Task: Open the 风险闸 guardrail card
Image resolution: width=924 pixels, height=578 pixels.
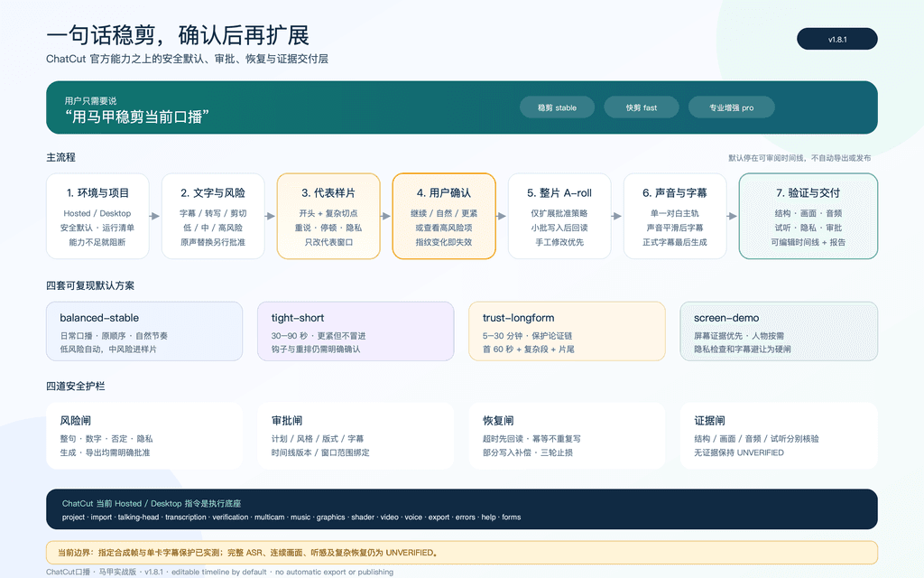Action: pos(144,435)
